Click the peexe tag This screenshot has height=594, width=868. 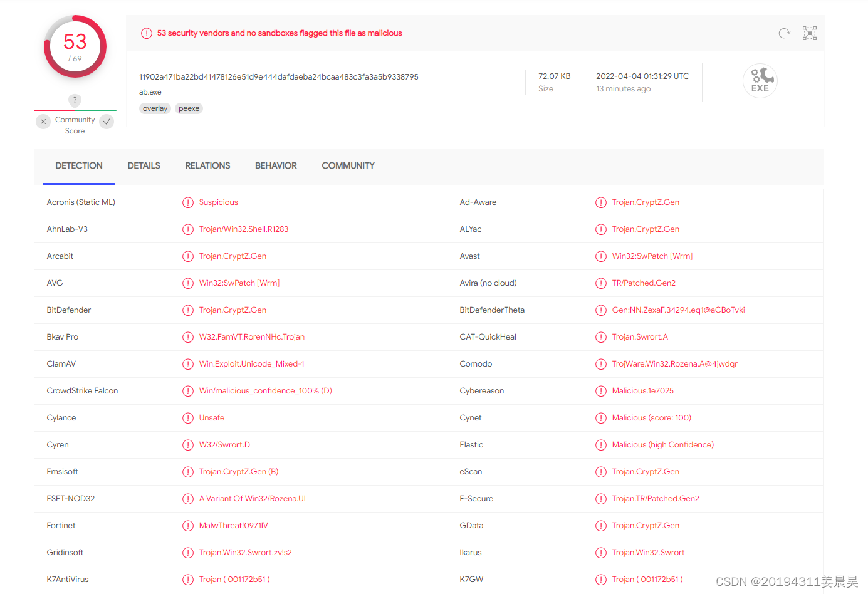pos(189,108)
